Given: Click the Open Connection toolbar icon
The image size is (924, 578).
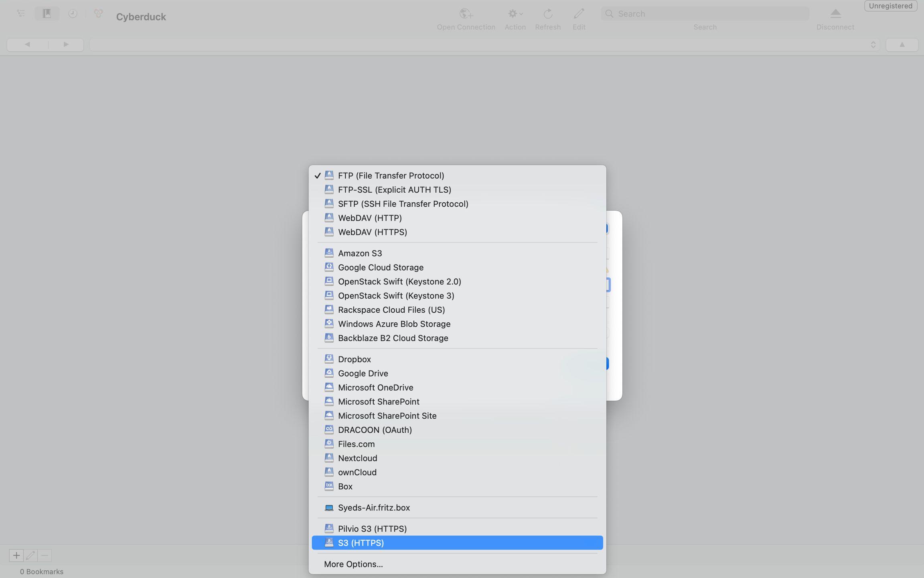Looking at the screenshot, I should point(466,14).
